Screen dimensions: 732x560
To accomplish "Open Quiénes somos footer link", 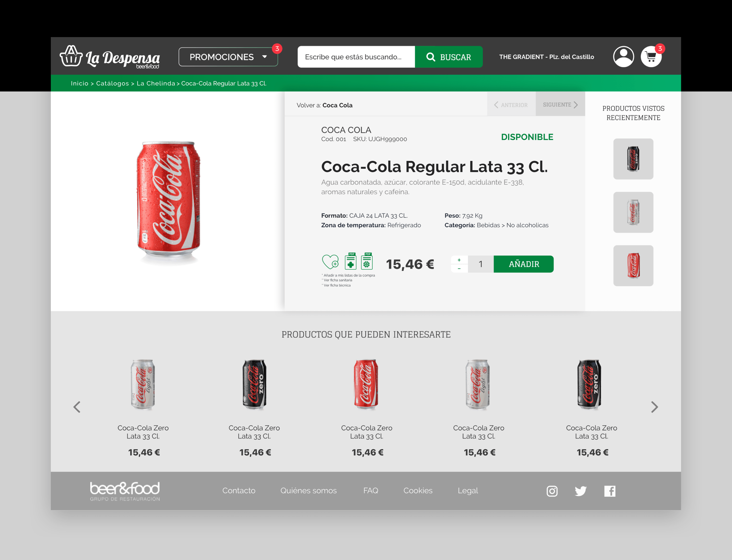I will tap(309, 491).
